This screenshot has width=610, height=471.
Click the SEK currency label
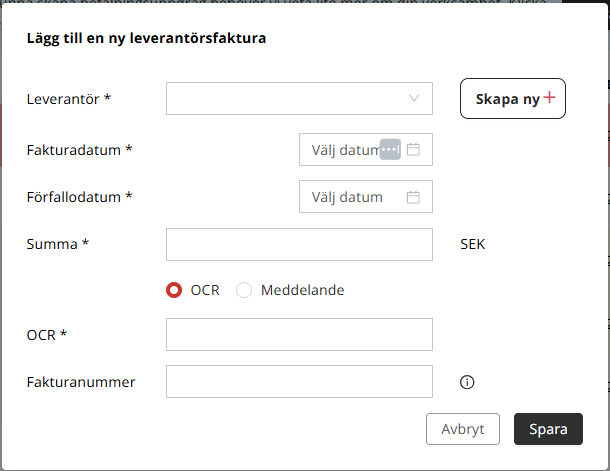(472, 244)
